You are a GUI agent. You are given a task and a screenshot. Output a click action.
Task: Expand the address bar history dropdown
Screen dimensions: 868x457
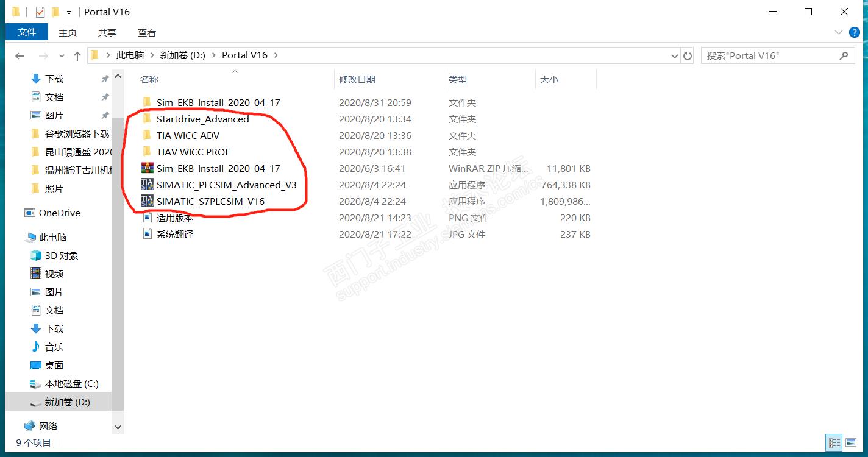(674, 56)
